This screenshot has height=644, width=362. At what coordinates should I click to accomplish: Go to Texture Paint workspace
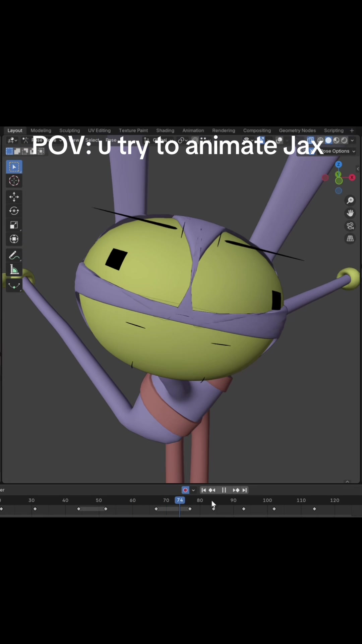tap(133, 130)
